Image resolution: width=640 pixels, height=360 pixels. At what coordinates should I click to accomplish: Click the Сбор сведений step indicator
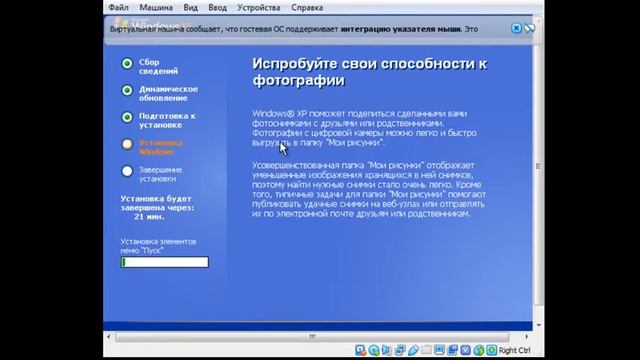[127, 63]
